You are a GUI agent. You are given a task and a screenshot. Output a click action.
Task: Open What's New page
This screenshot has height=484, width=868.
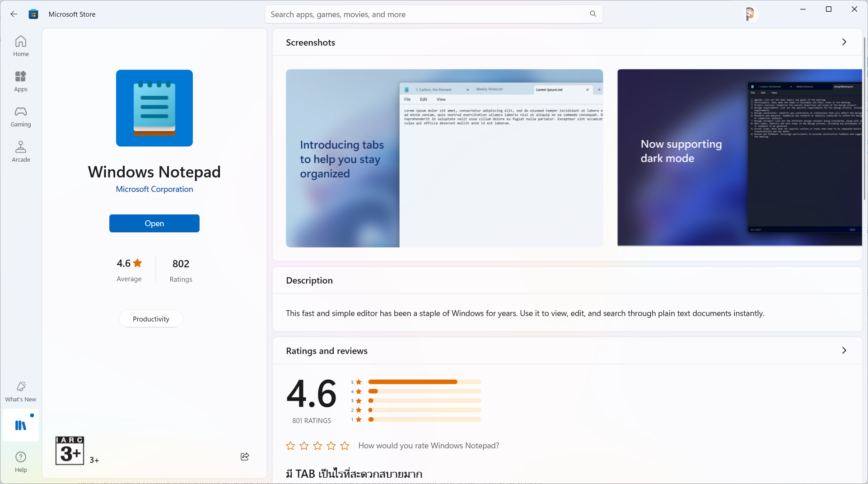[x=21, y=391]
